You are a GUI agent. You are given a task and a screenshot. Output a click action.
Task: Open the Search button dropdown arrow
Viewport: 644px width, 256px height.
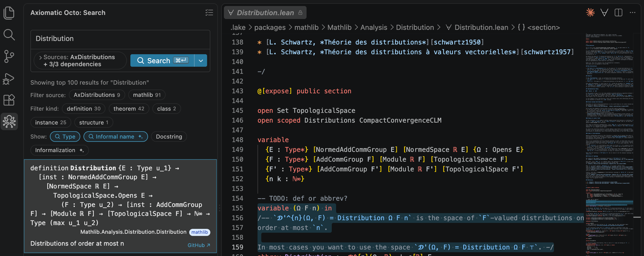201,61
